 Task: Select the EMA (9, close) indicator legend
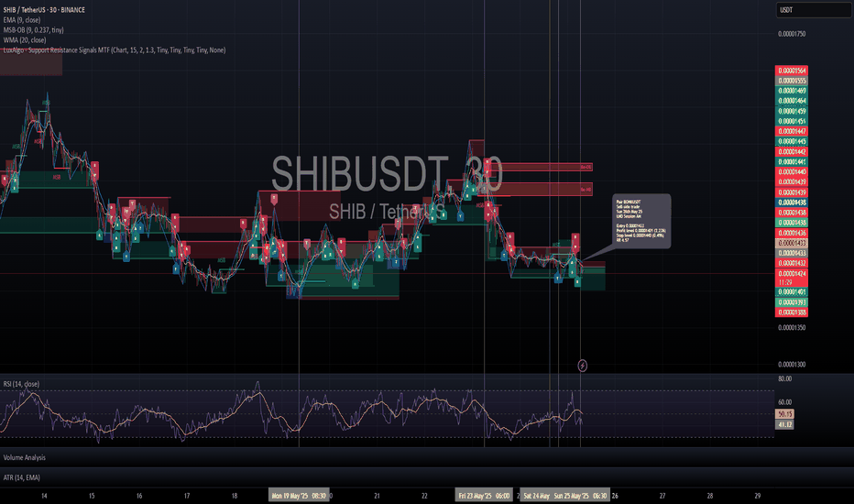[22, 20]
